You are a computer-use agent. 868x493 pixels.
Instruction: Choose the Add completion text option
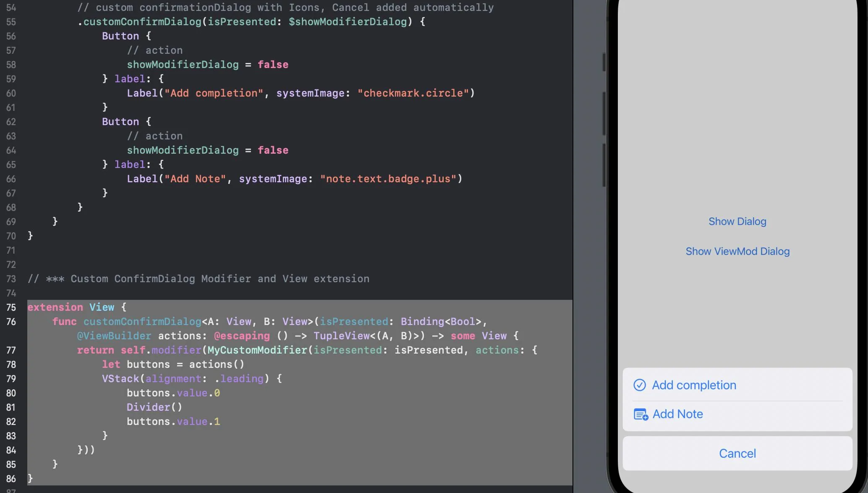[694, 385]
